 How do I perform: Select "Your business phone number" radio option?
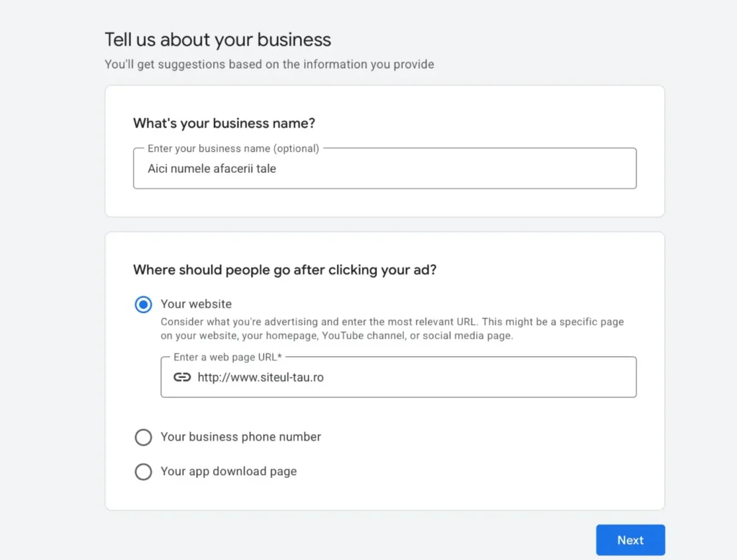(143, 438)
